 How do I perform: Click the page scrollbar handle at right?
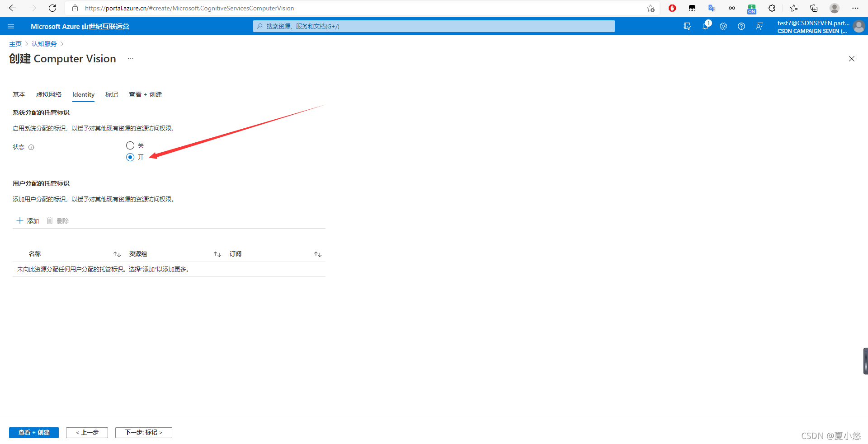865,361
